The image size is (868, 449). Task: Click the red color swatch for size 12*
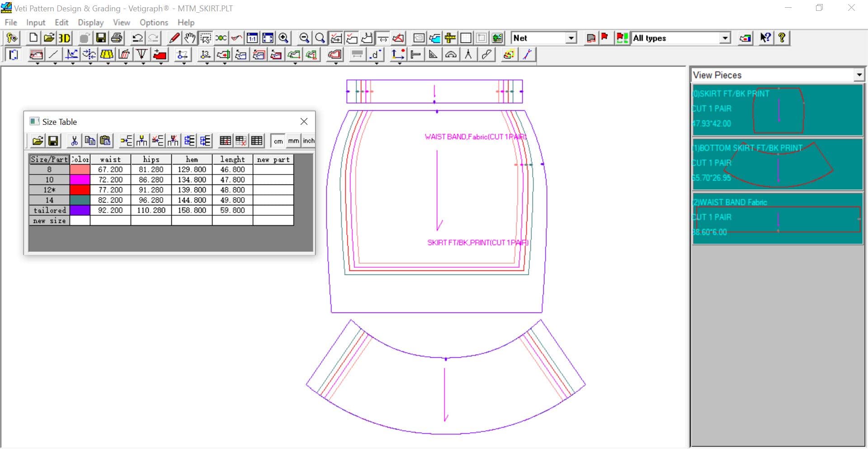[80, 189]
